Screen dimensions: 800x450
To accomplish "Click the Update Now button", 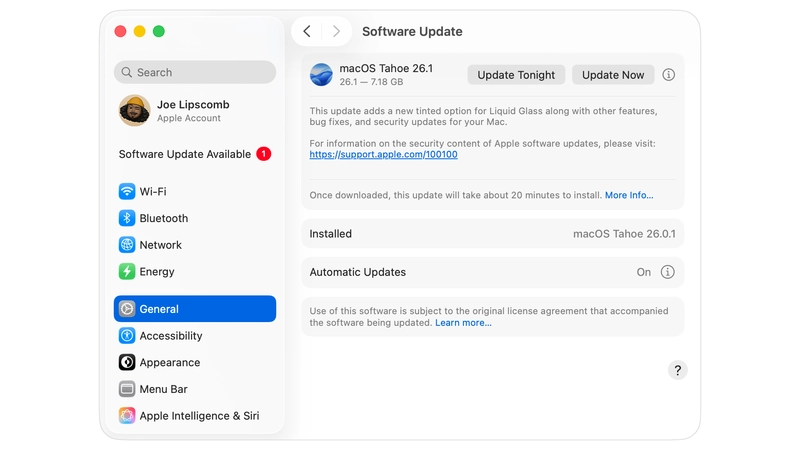I will coord(613,75).
